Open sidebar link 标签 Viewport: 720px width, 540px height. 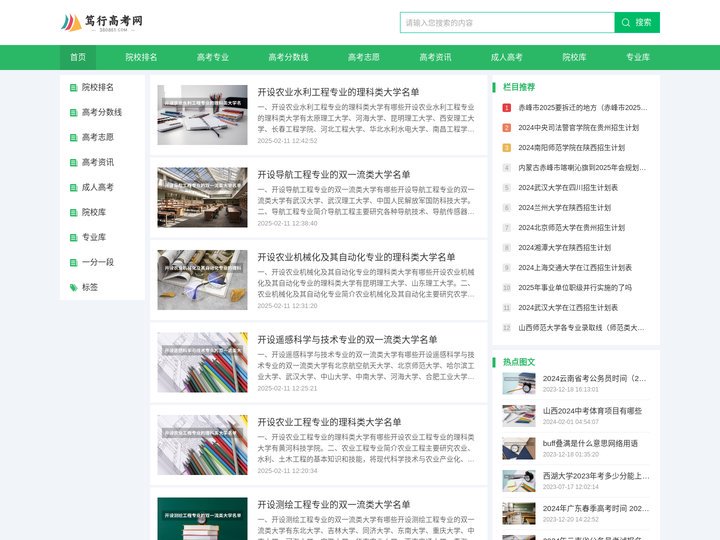pos(90,287)
